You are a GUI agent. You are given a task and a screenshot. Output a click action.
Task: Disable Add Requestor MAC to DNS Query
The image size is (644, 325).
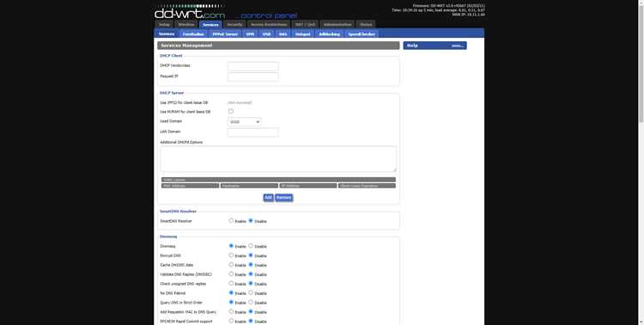click(x=251, y=312)
